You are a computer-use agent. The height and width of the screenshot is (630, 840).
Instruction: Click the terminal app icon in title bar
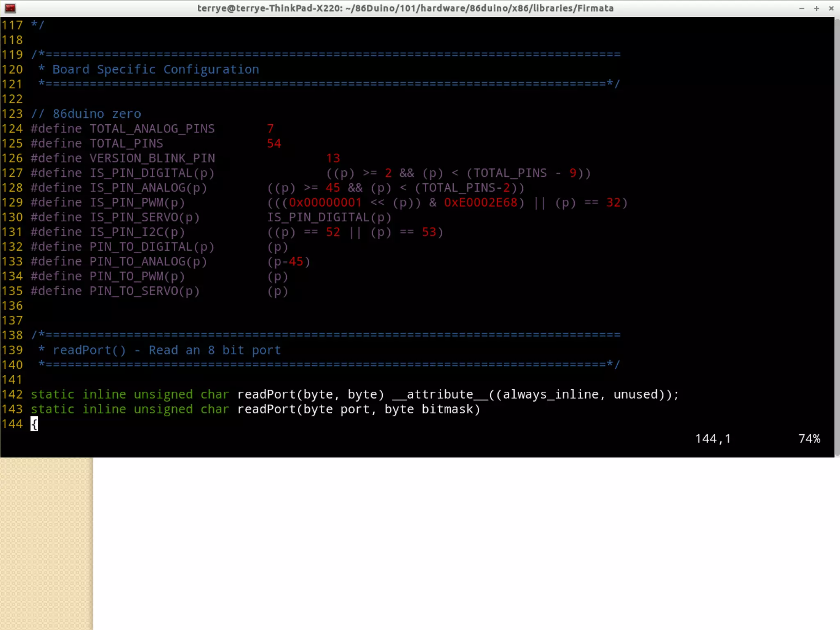click(10, 8)
